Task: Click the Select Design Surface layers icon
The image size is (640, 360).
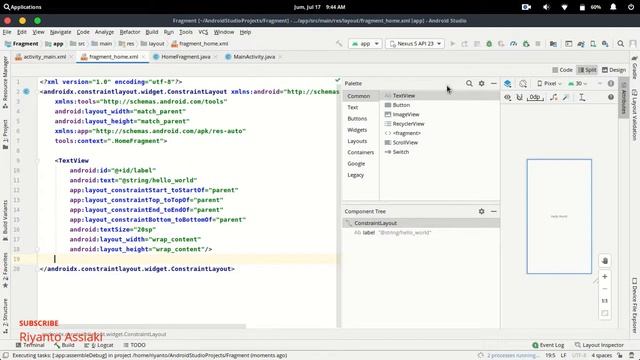Action: tap(507, 84)
